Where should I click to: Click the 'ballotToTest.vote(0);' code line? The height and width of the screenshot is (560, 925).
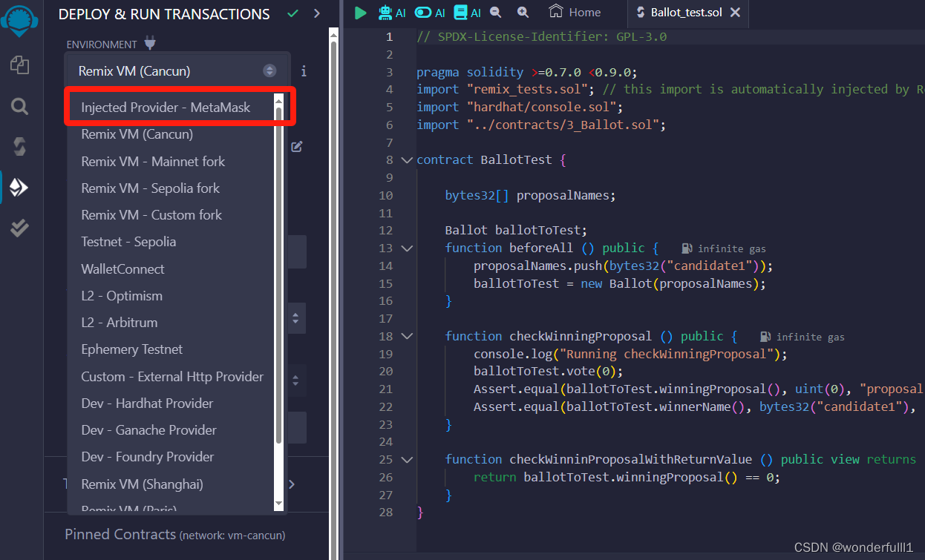[x=548, y=371]
